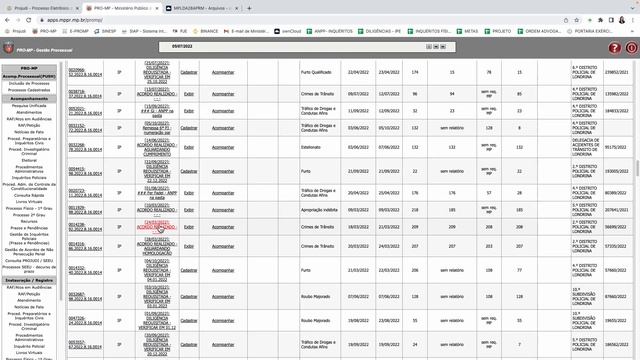
Task: Open Inclusão de Processos in the sidebar
Action: [x=29, y=83]
